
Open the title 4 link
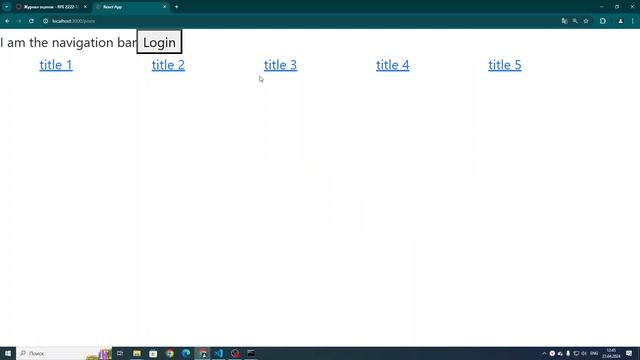[x=393, y=65]
